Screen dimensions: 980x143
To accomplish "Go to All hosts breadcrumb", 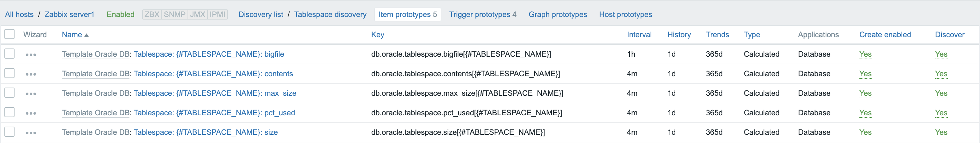I will click(x=19, y=14).
